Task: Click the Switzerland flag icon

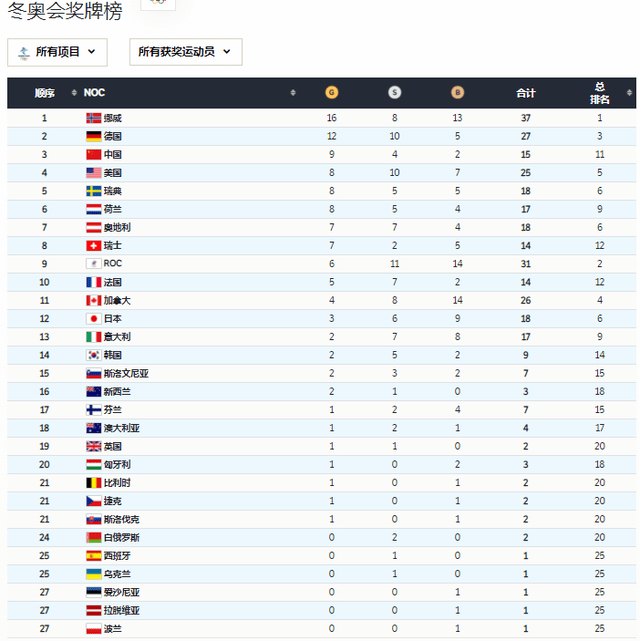Action: (94, 246)
